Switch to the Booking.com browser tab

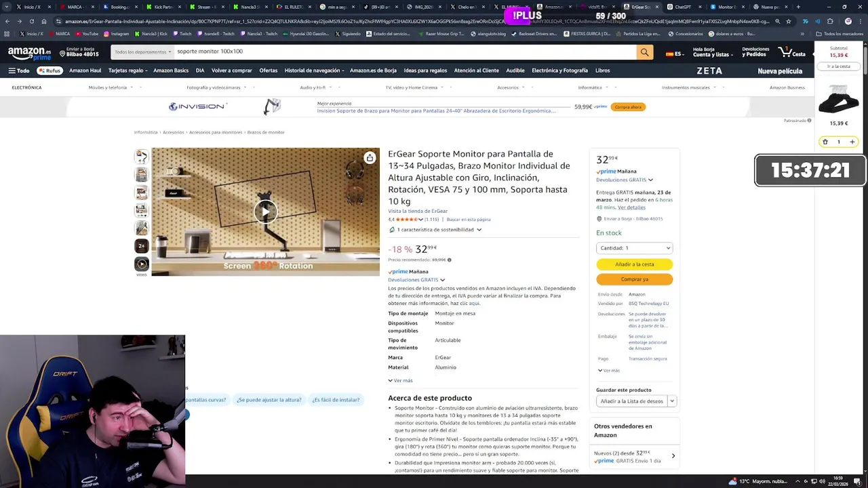click(x=119, y=7)
